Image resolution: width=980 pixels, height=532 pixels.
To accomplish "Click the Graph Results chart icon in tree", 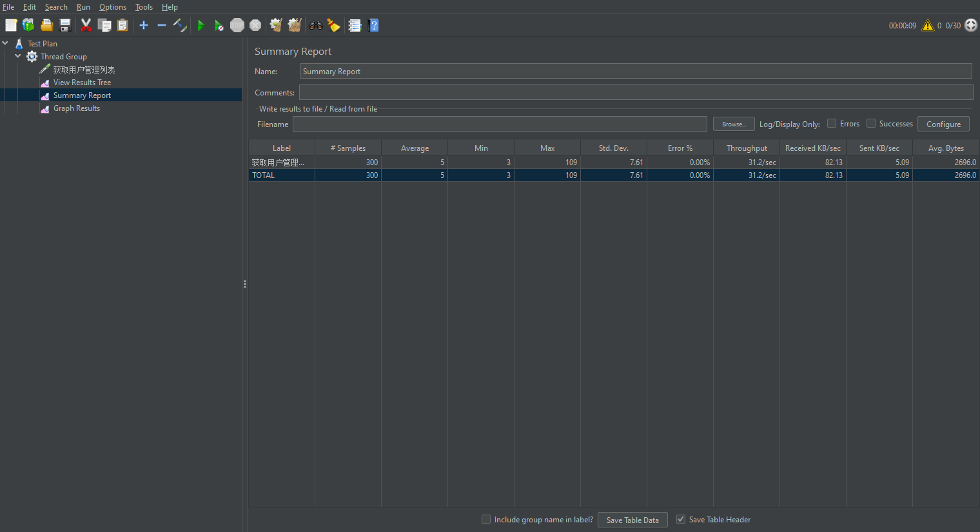I will click(44, 108).
